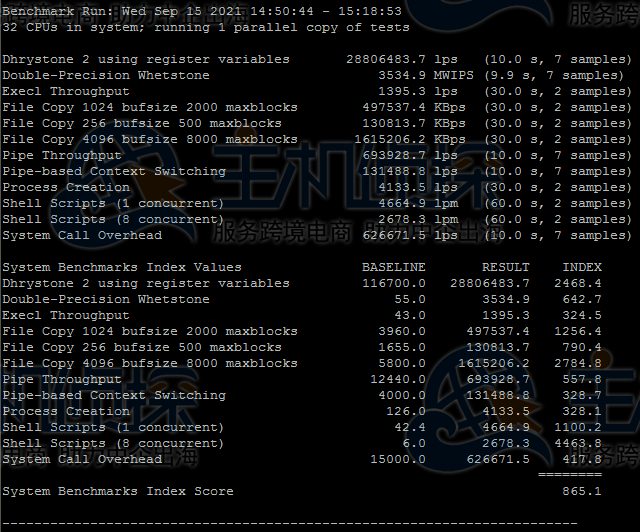Viewport: 640px width, 532px height.
Task: Select Dhrystone baseline value 116700.0
Action: [x=393, y=283]
